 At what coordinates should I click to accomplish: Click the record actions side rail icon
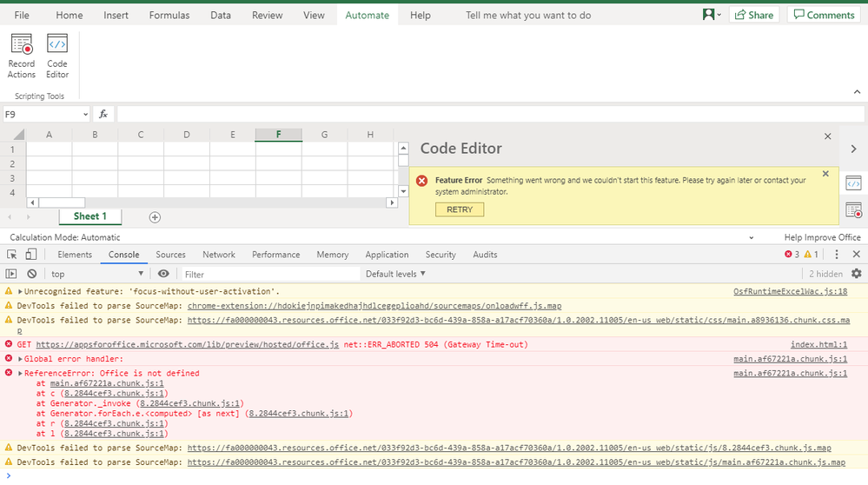(x=853, y=210)
